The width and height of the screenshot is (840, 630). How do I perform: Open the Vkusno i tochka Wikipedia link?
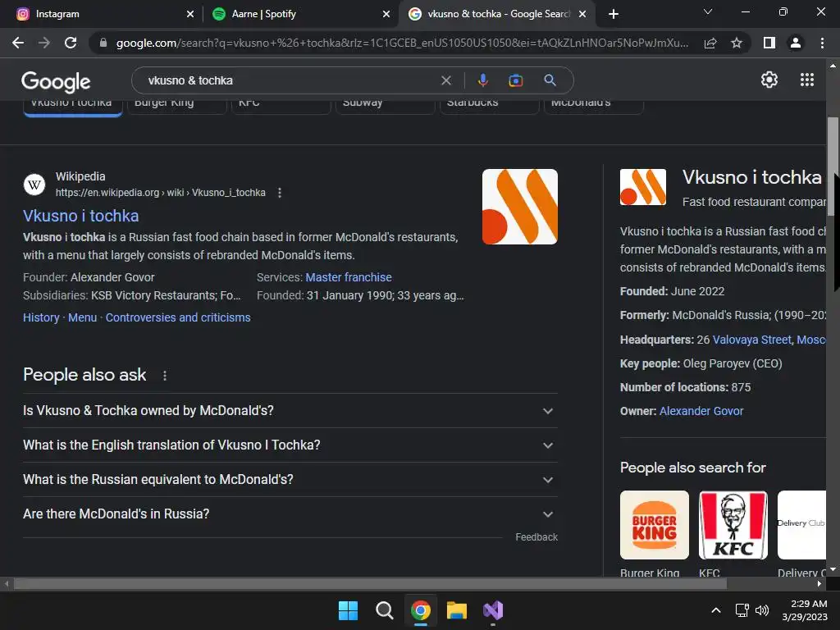click(81, 216)
